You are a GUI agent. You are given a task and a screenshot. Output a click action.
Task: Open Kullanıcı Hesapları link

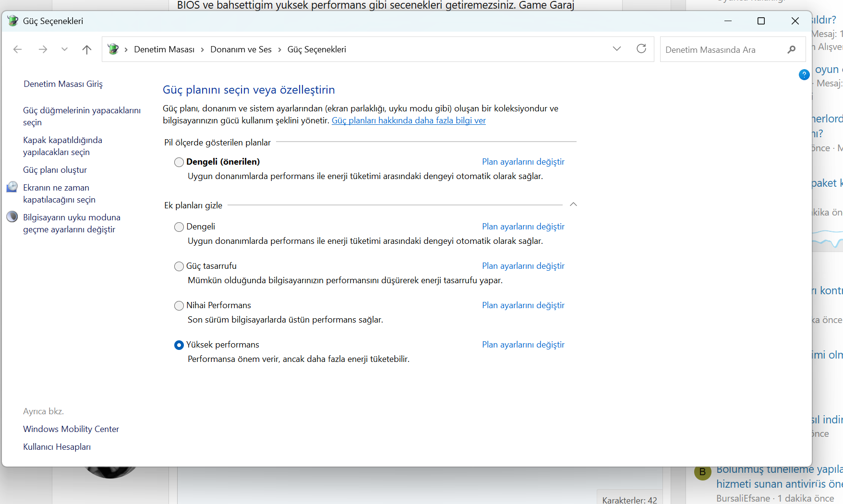pos(57,447)
